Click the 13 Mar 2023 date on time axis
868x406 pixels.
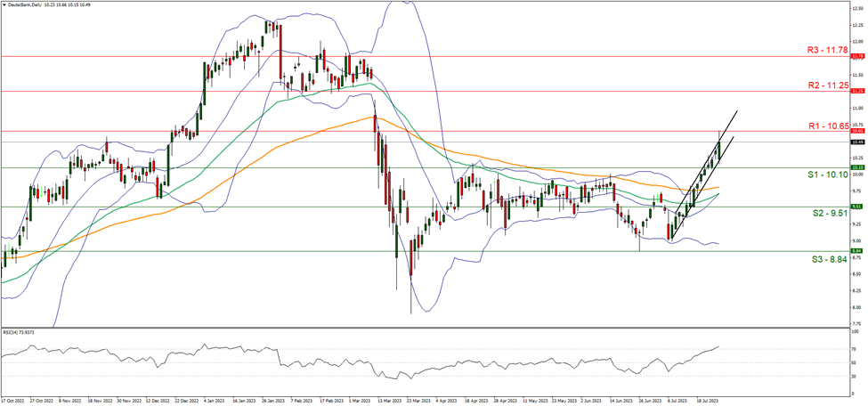point(387,402)
